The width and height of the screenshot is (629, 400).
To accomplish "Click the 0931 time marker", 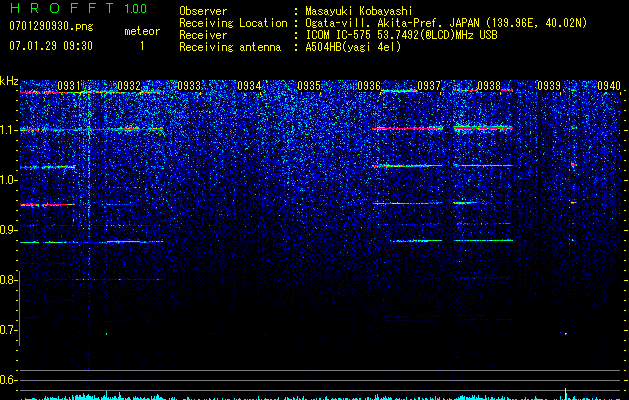I will pos(69,86).
